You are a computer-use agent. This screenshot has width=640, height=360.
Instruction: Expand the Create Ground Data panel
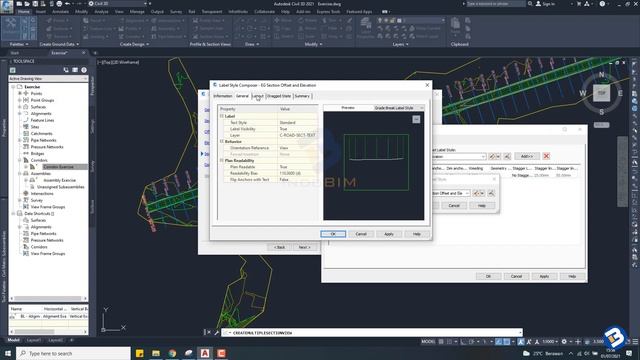click(x=59, y=44)
